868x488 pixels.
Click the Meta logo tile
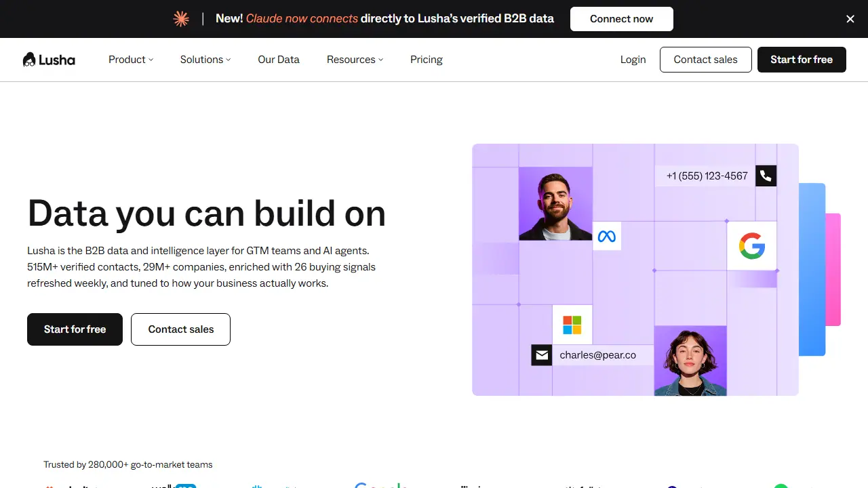point(607,236)
